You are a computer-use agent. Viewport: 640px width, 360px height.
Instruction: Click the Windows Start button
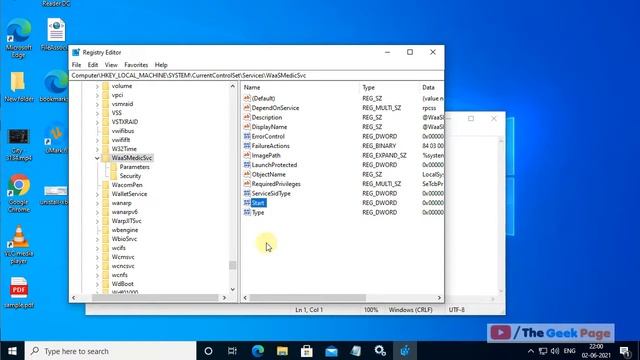(12, 351)
